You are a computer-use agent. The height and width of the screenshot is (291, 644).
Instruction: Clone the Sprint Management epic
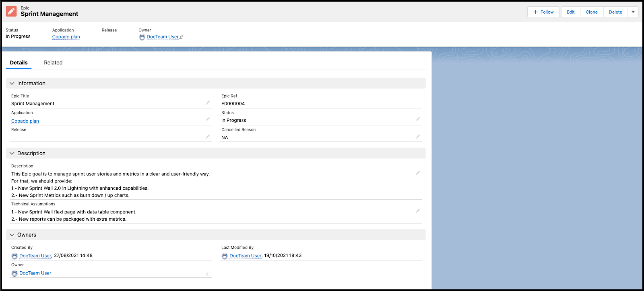pos(592,12)
